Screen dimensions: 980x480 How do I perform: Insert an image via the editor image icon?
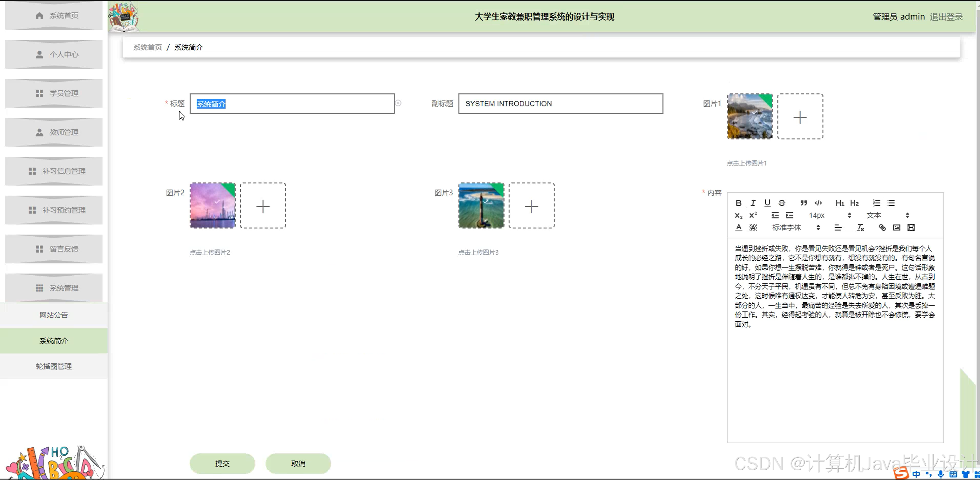[x=897, y=228]
